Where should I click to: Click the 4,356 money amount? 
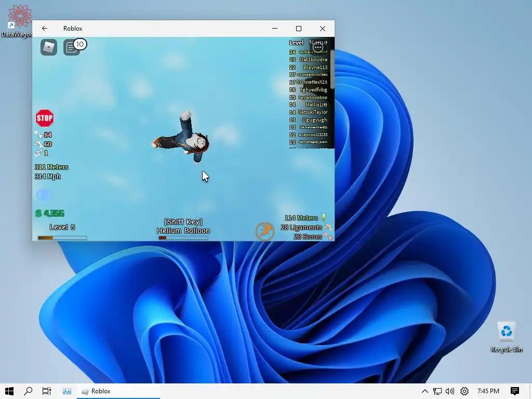pos(54,214)
